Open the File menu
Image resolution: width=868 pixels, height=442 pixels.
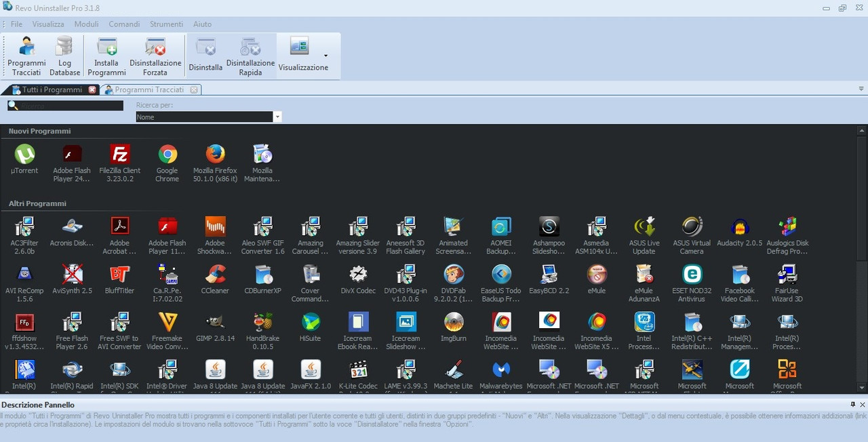point(16,24)
